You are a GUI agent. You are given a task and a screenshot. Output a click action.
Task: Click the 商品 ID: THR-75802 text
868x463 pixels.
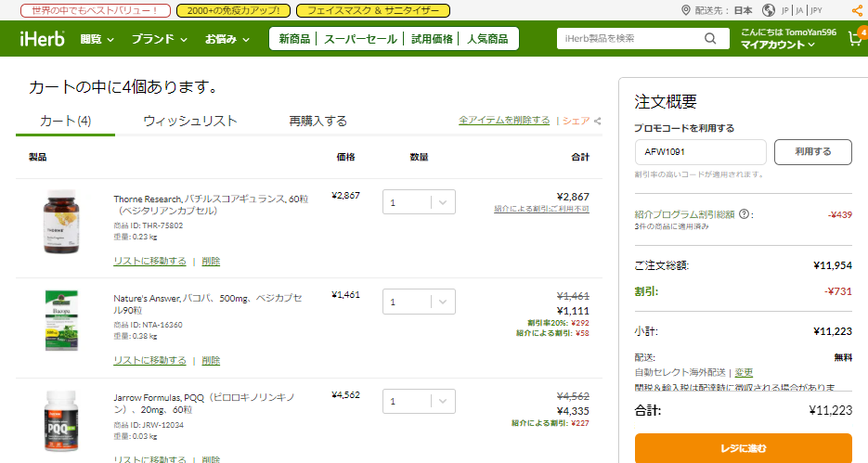[x=148, y=225]
